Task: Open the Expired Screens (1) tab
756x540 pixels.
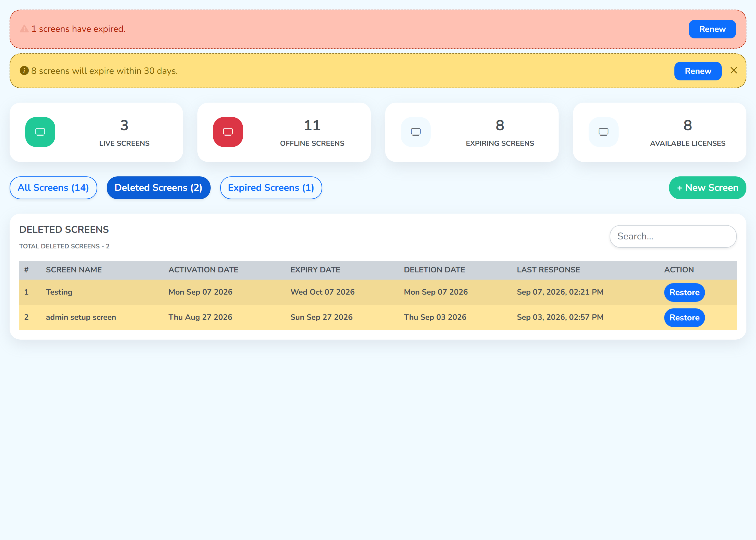Action: (271, 187)
